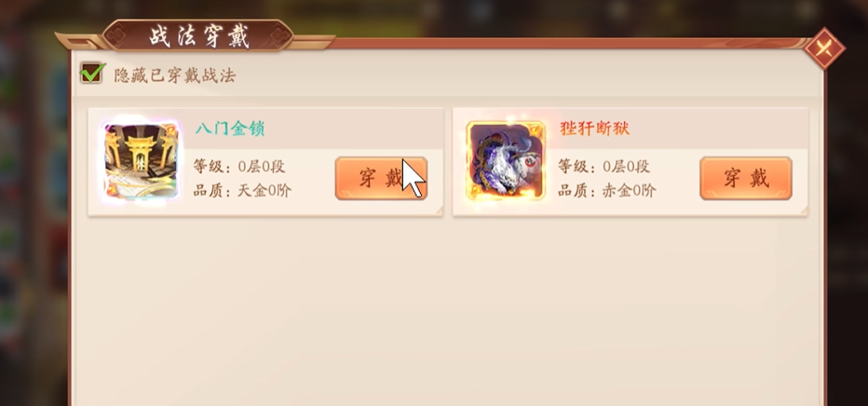868x406 pixels.
Task: Click the 八门金锁 skill name
Action: 230,129
